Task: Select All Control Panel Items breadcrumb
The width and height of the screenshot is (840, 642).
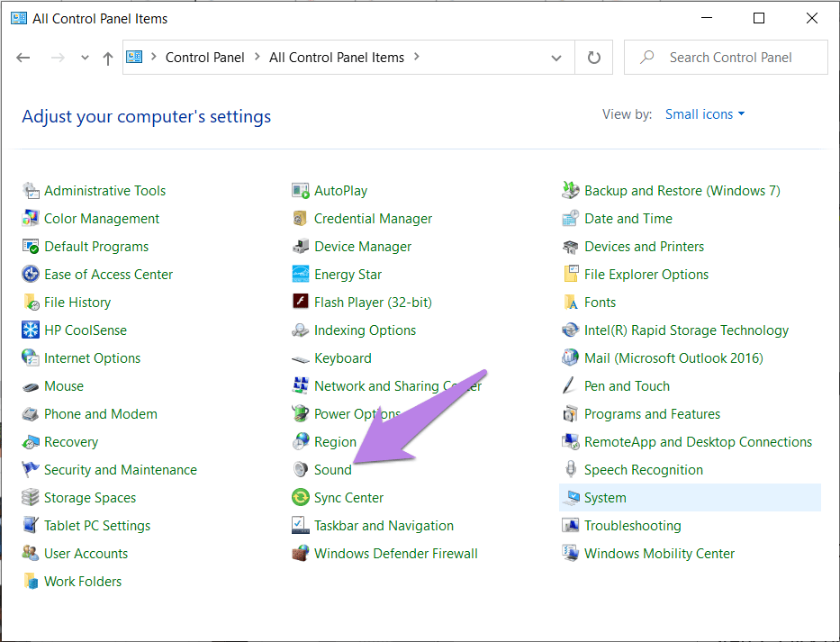Action: coord(337,58)
